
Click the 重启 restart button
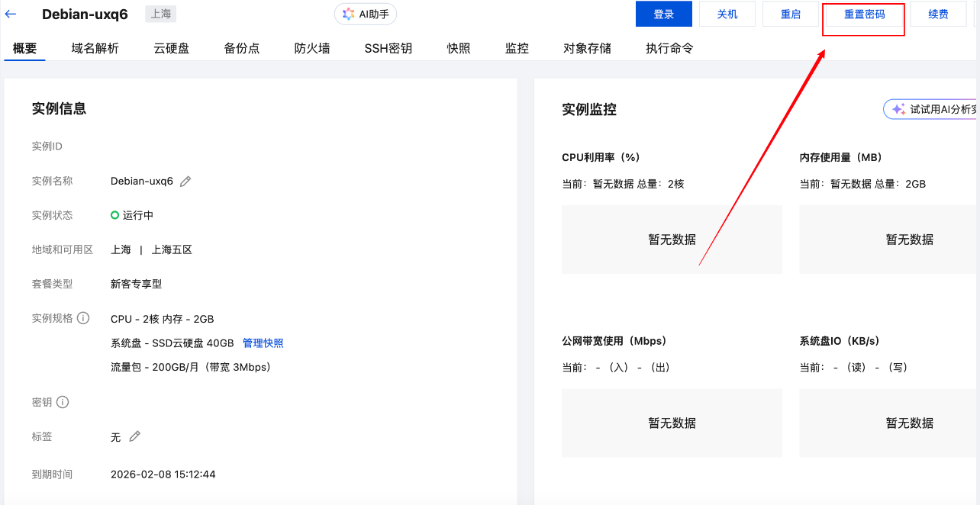click(x=790, y=14)
